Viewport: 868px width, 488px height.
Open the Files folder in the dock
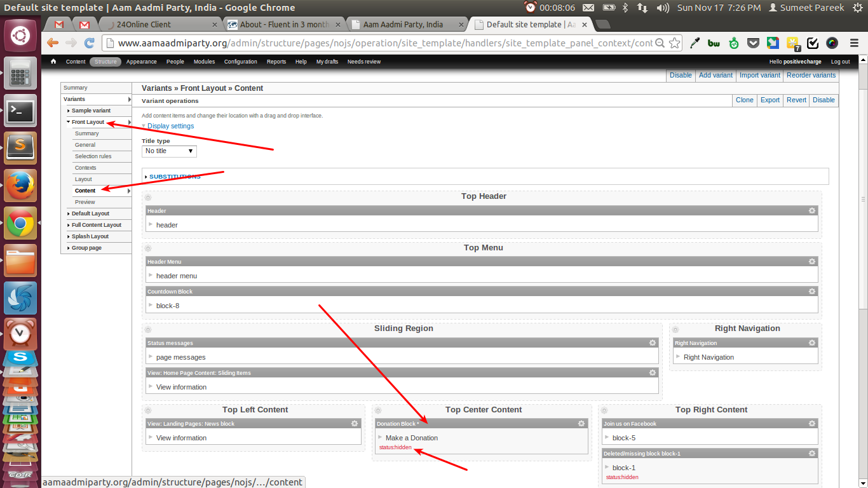20,261
